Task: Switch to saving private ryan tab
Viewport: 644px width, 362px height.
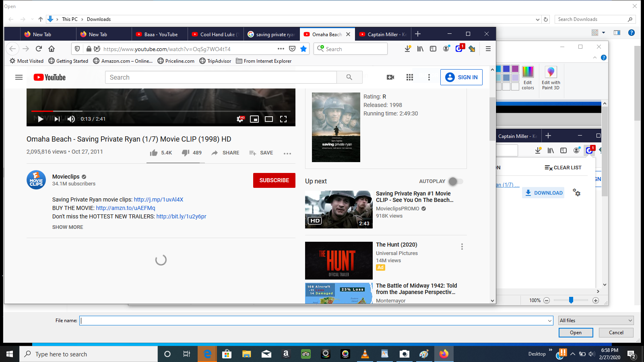Action: [x=272, y=34]
